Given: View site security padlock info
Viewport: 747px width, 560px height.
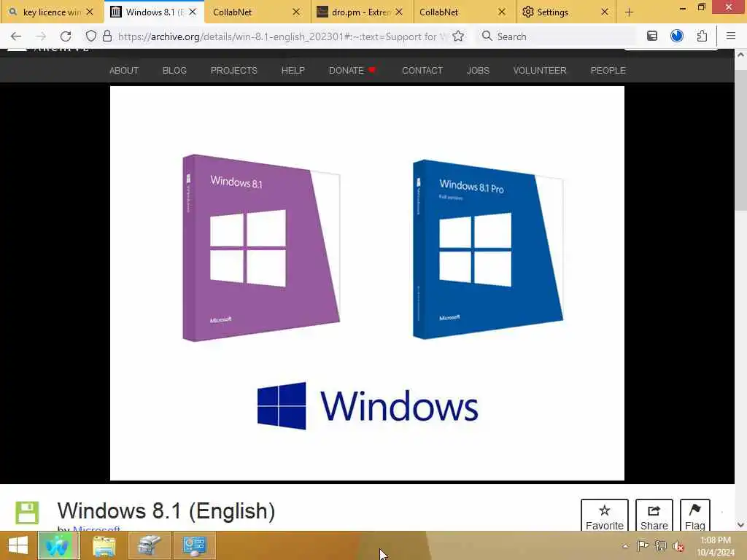Looking at the screenshot, I should click(107, 36).
